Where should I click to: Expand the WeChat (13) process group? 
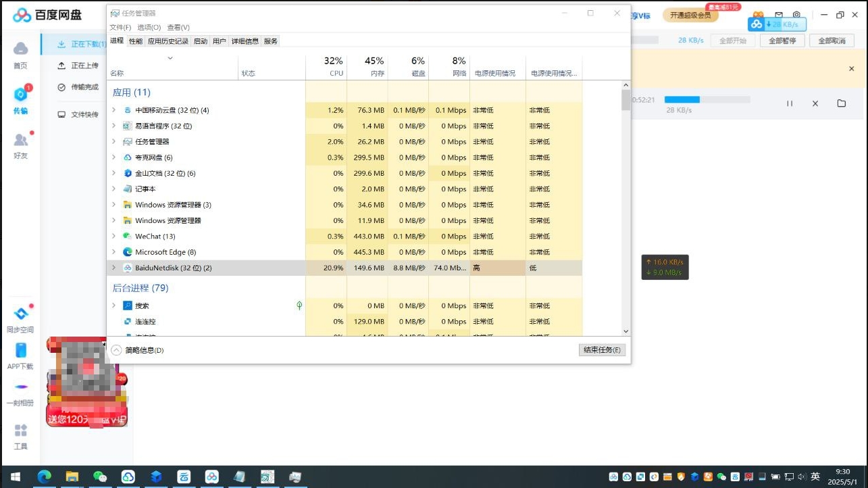(x=113, y=237)
